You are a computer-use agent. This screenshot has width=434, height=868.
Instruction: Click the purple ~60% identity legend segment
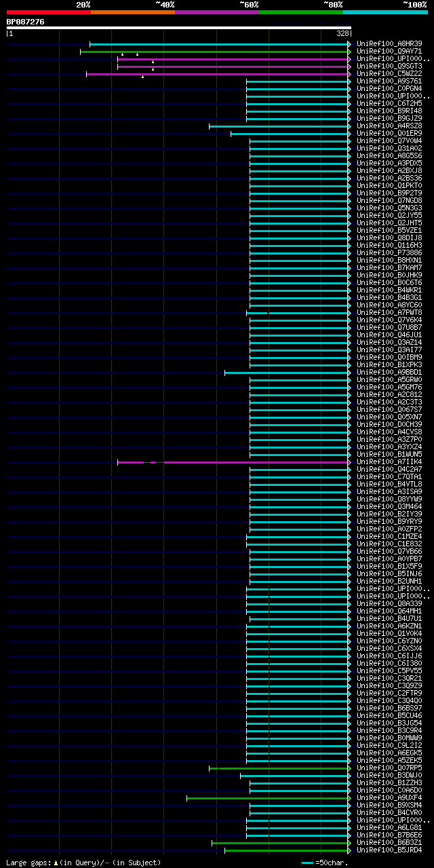(216, 12)
